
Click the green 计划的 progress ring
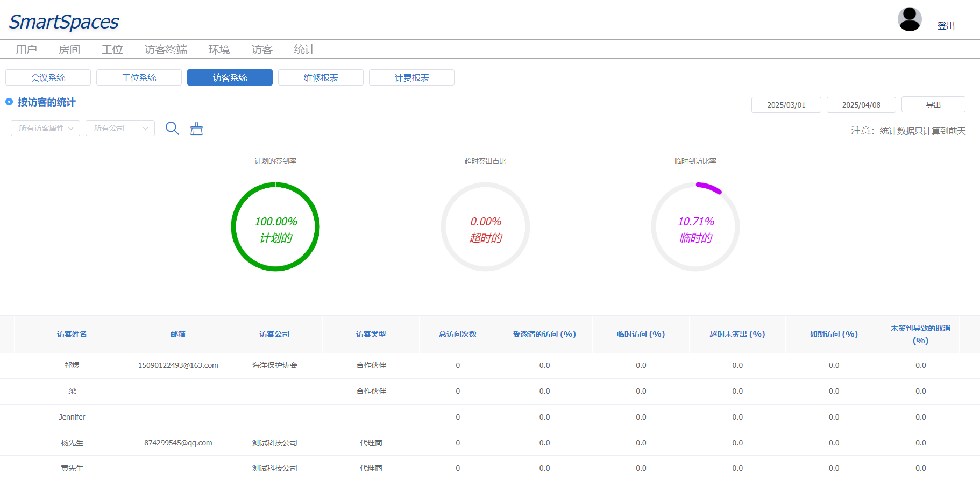[x=275, y=227]
